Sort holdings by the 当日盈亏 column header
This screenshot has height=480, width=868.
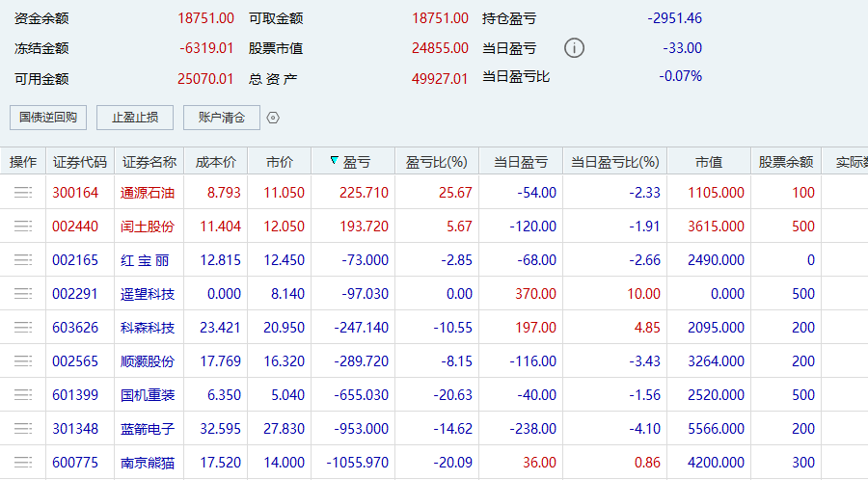click(520, 162)
